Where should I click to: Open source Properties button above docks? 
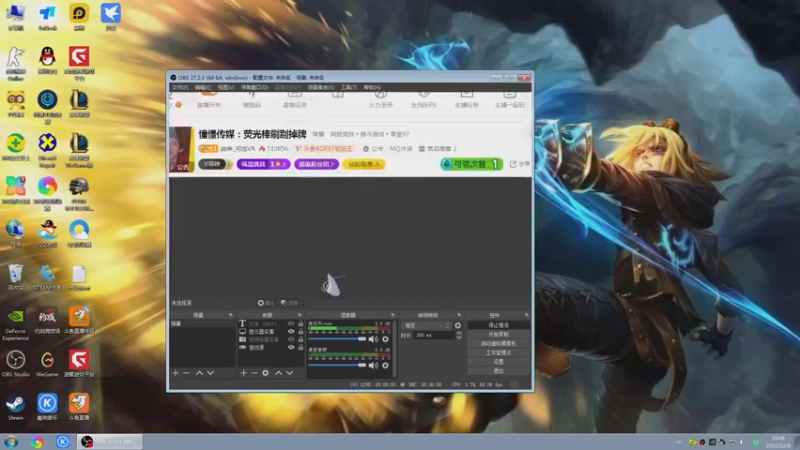(266, 303)
